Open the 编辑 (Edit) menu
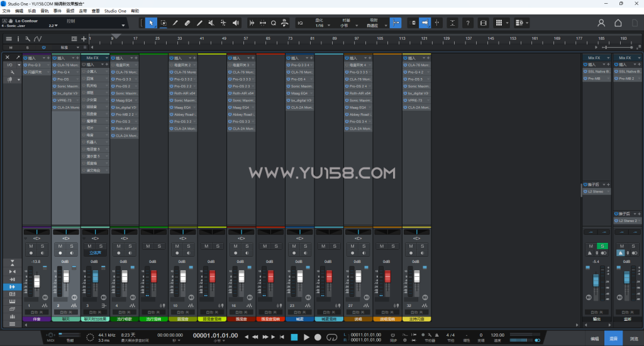The width and height of the screenshot is (644, 346). 19,11
